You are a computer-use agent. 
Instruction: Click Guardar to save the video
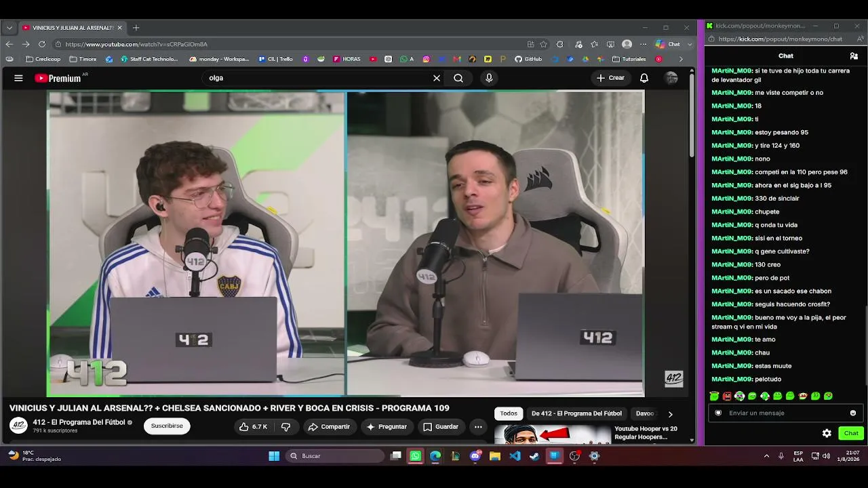click(x=441, y=426)
